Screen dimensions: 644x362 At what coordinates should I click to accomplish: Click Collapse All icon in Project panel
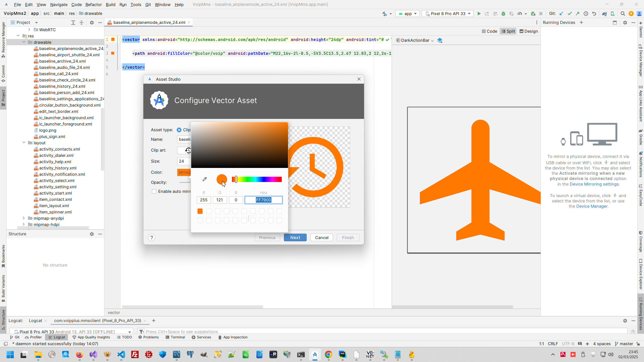point(82,23)
